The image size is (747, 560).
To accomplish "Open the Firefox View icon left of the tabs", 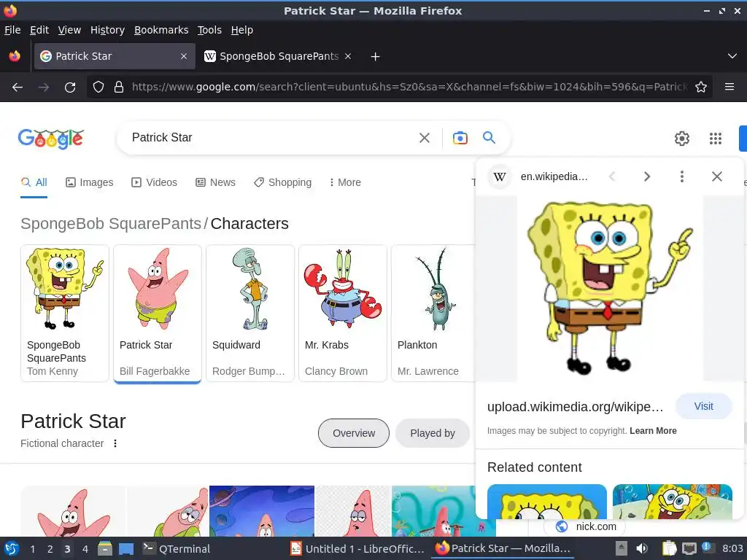I will (x=15, y=56).
